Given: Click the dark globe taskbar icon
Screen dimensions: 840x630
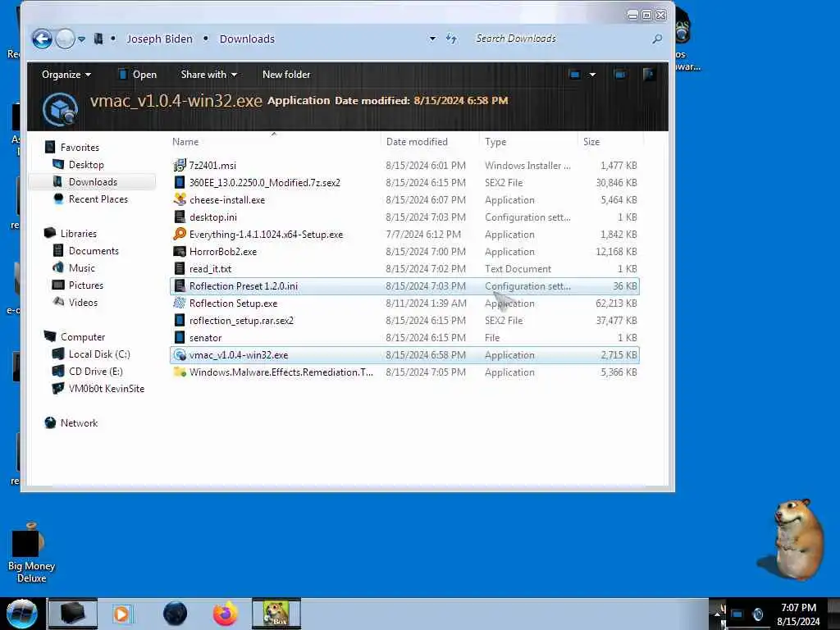Looking at the screenshot, I should [176, 614].
